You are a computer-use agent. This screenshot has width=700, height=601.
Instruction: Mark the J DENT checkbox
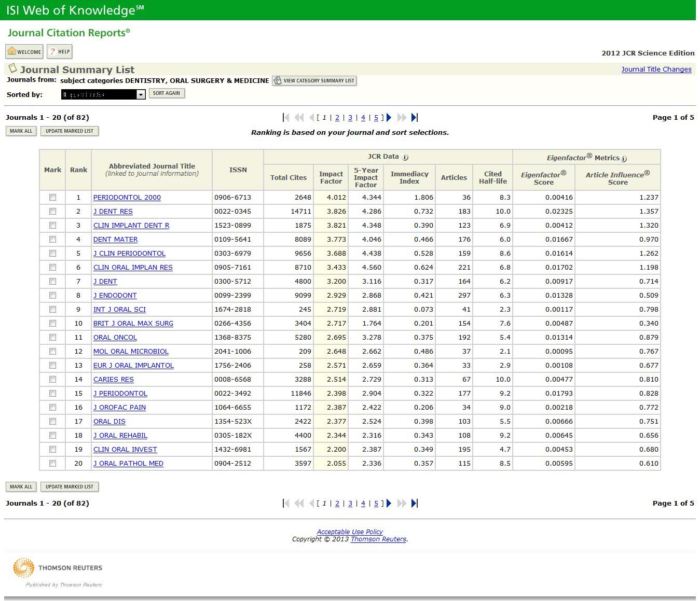click(x=52, y=282)
